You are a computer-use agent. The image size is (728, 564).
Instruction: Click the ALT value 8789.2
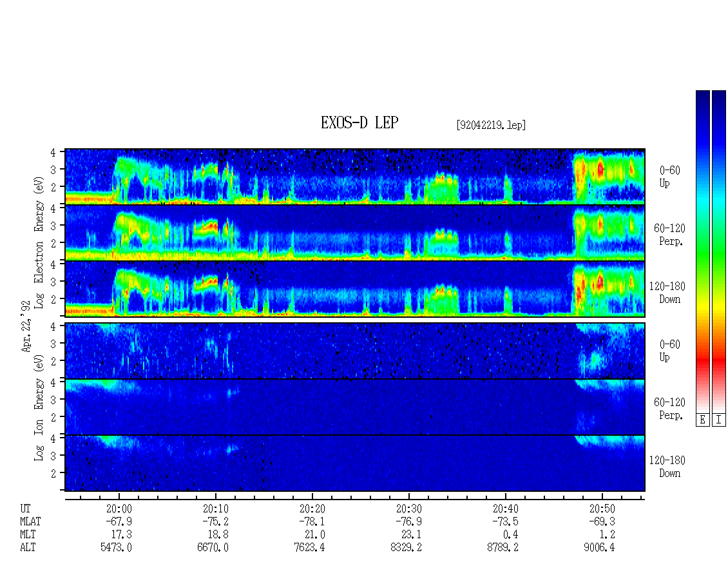(x=503, y=548)
